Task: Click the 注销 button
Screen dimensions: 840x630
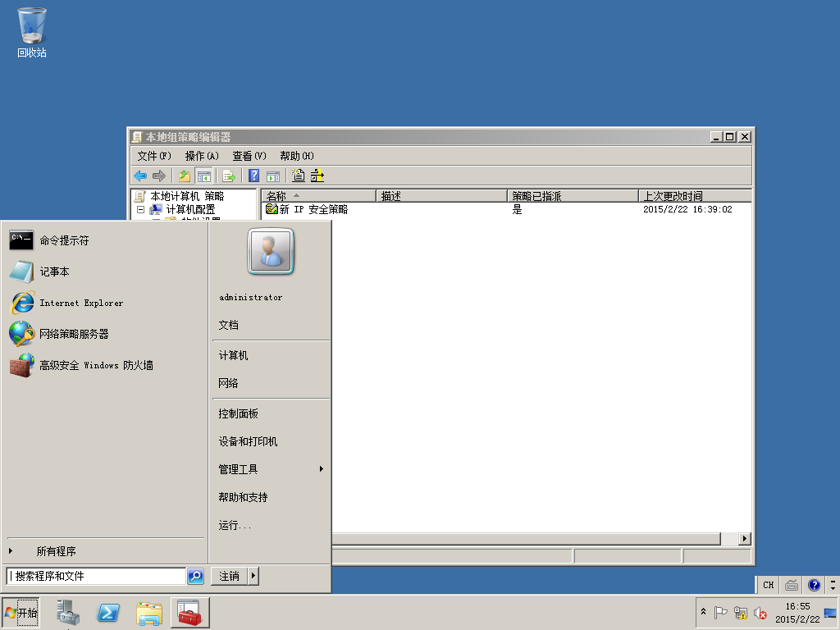Action: [x=230, y=576]
